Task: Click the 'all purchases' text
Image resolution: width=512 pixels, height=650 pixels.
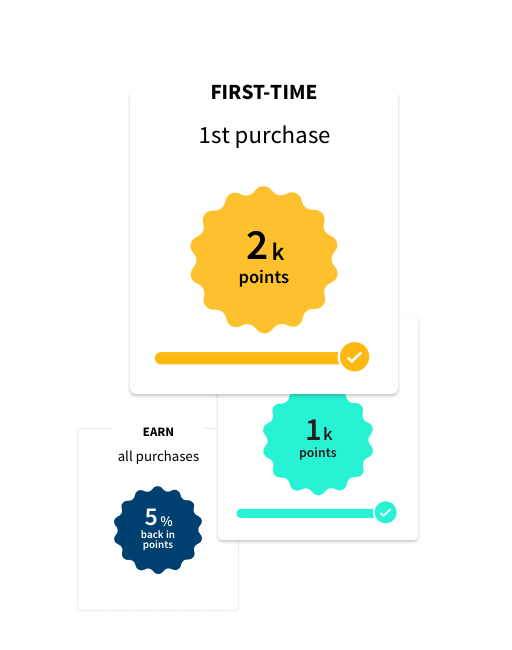Action: pyautogui.click(x=158, y=456)
